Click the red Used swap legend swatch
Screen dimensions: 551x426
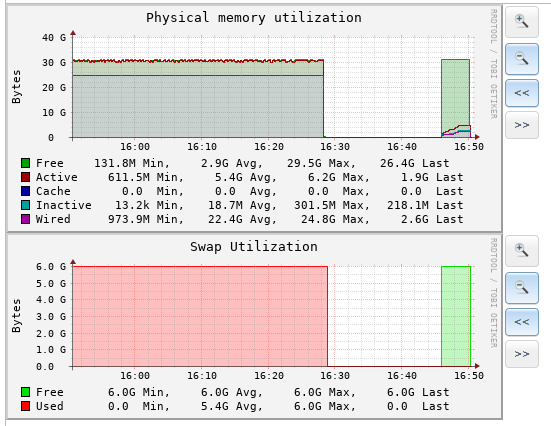click(25, 406)
